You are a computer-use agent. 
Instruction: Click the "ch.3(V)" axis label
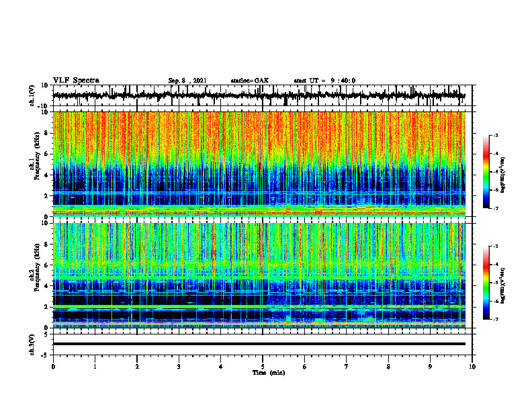pos(32,345)
